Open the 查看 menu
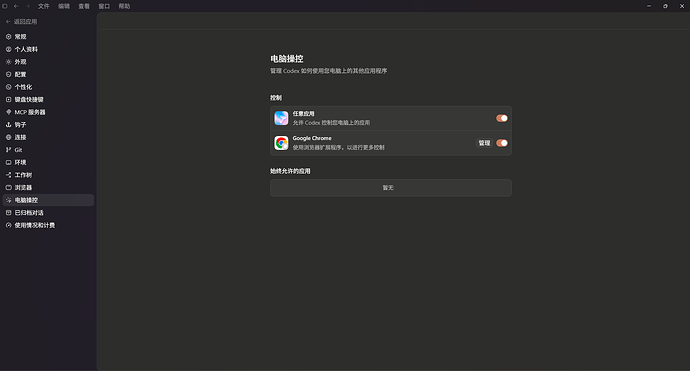The image size is (690, 371). pyautogui.click(x=84, y=6)
